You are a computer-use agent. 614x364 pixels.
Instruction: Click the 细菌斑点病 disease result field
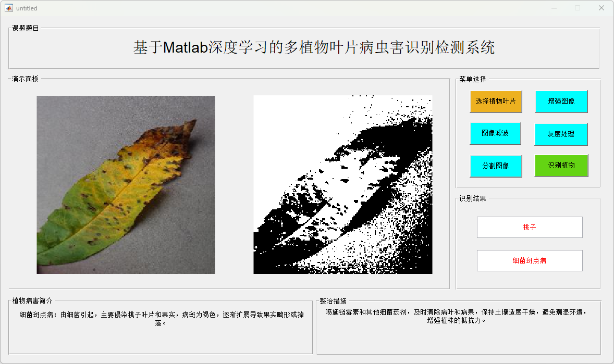pos(530,261)
